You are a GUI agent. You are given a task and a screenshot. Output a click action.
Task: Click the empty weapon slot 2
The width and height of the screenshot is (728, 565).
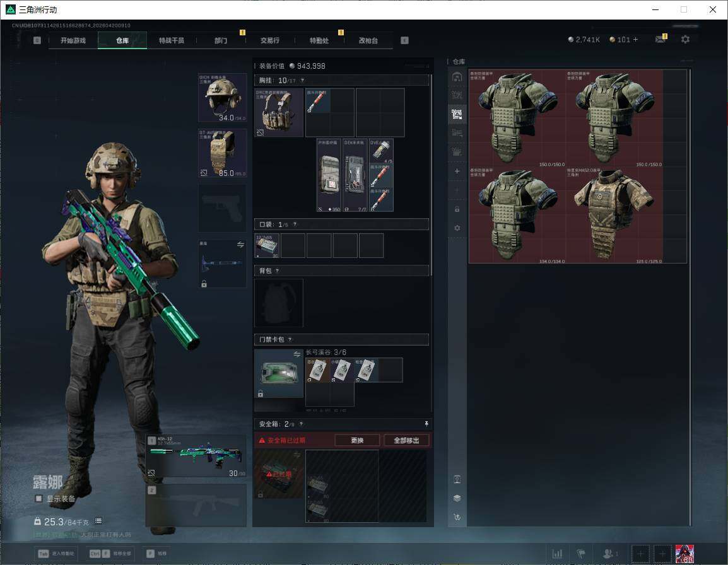click(196, 506)
